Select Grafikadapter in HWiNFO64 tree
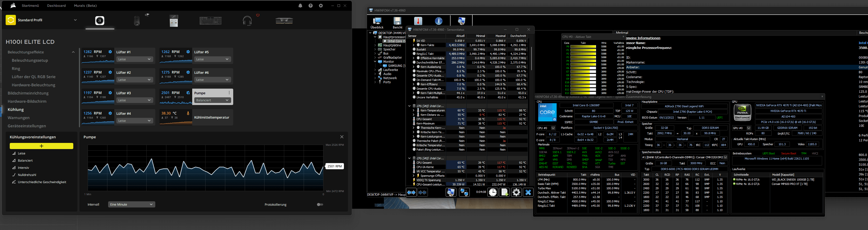The width and height of the screenshot is (868, 230). coord(392,58)
